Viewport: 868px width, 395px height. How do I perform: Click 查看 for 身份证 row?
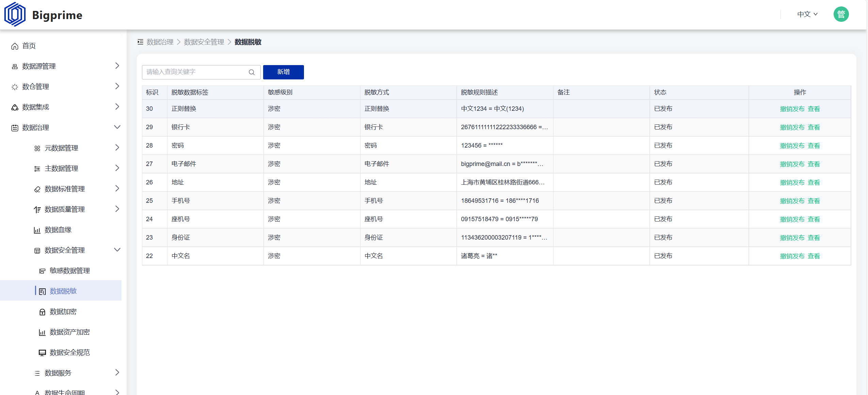pos(814,238)
